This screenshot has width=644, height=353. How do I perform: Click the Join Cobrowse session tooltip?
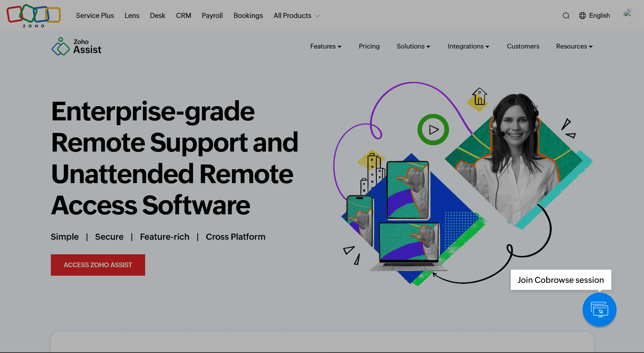[561, 280]
